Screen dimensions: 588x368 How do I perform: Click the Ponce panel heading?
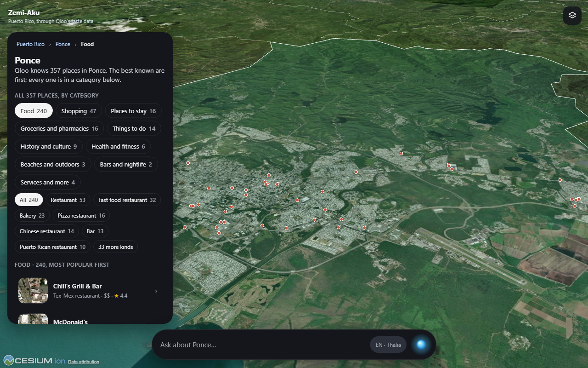point(28,60)
